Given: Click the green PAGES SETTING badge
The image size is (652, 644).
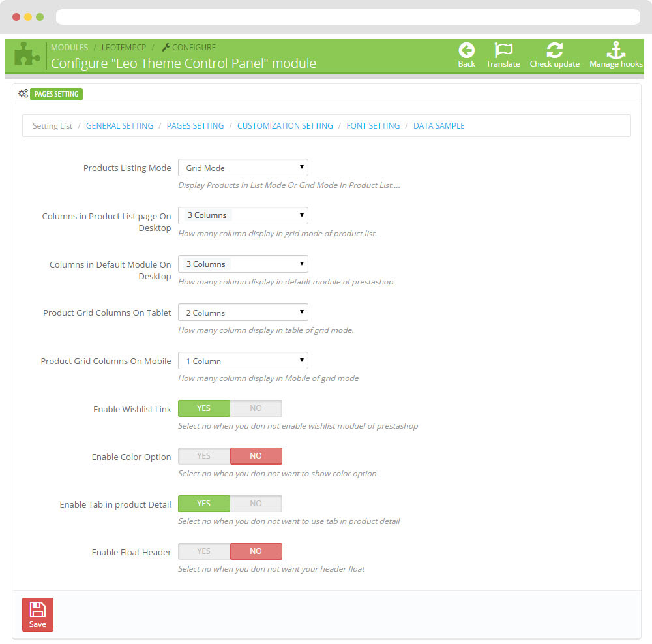Looking at the screenshot, I should (56, 94).
